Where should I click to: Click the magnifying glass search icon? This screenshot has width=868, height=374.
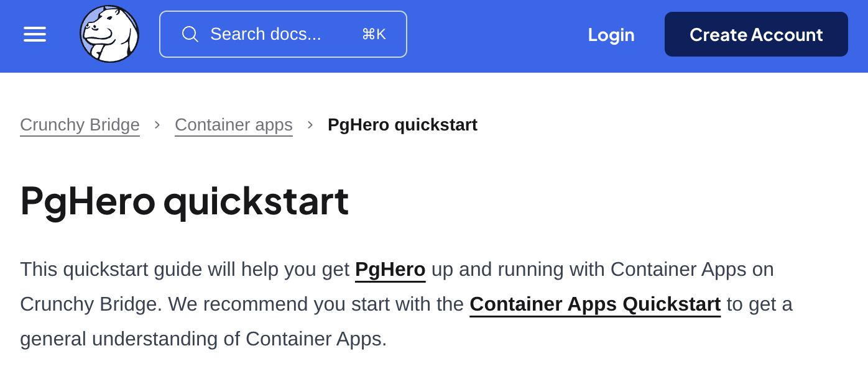pyautogui.click(x=190, y=34)
